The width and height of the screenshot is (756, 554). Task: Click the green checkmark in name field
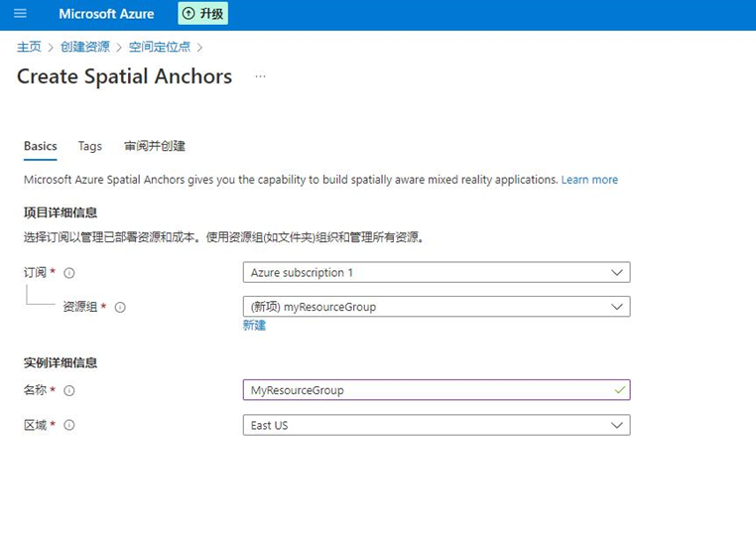click(x=619, y=390)
